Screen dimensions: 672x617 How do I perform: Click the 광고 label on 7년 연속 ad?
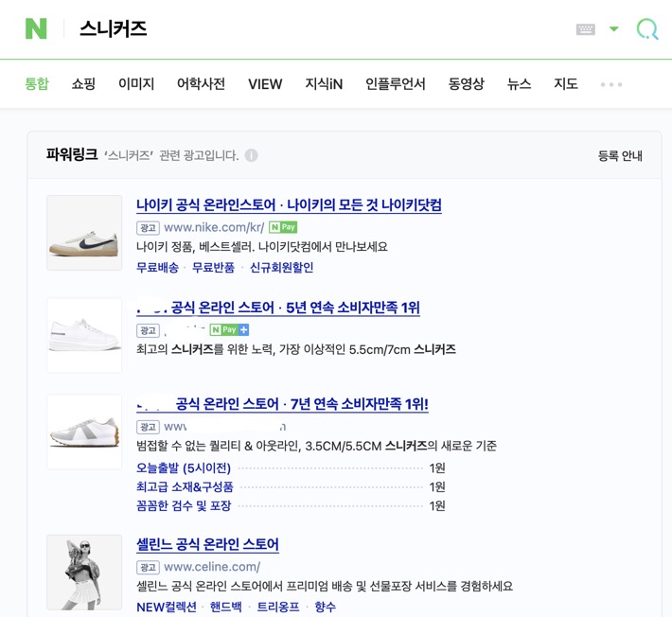[x=148, y=427]
